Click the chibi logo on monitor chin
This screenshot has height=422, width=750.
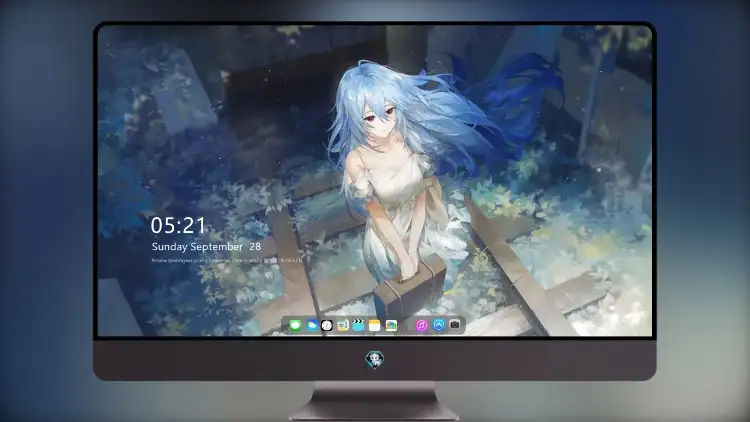coord(375,359)
